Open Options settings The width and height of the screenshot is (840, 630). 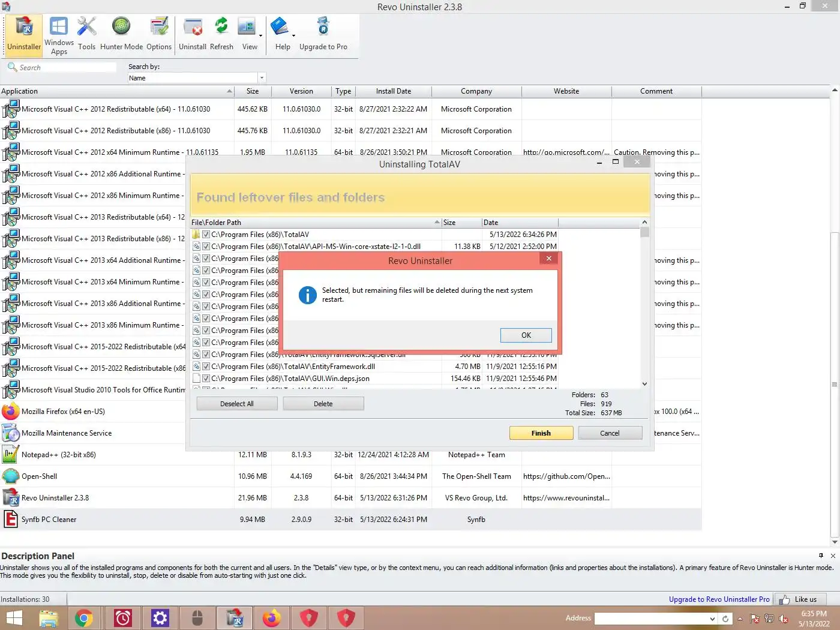[x=159, y=35]
